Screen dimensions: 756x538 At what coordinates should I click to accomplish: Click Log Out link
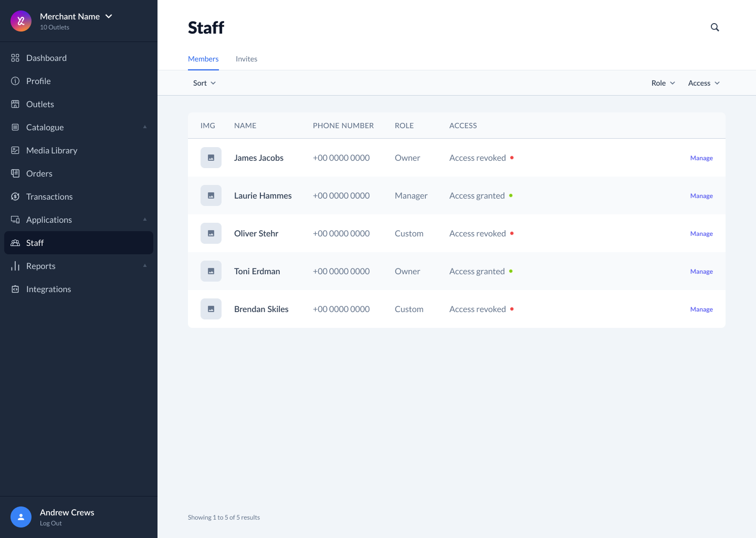[x=51, y=523]
